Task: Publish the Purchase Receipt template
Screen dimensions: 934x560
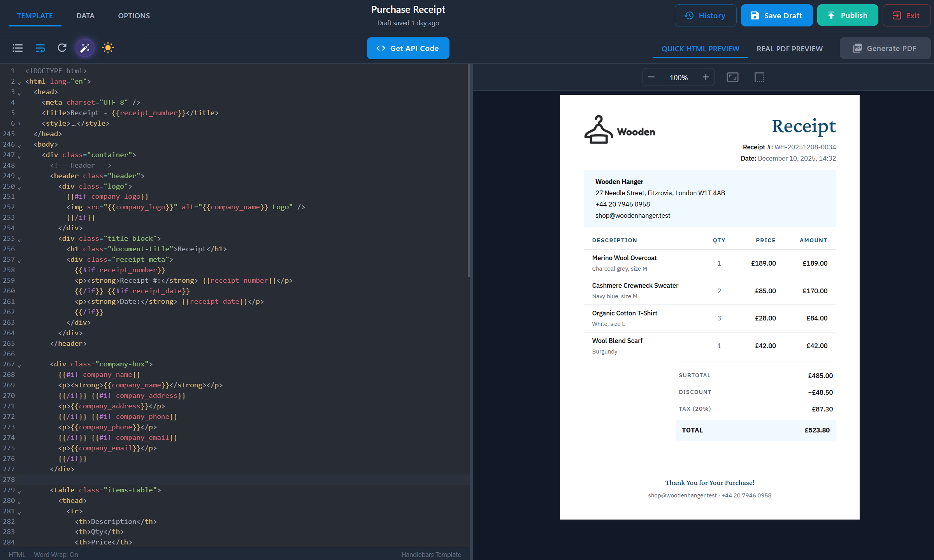Action: (x=847, y=15)
